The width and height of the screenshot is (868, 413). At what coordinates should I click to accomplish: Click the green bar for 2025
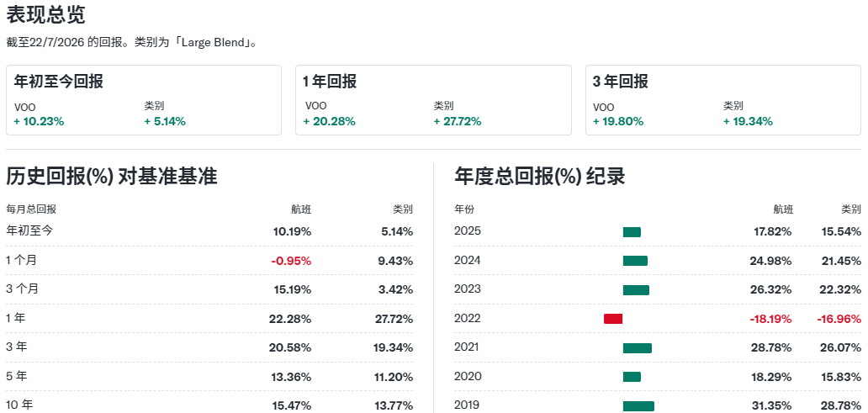click(632, 232)
